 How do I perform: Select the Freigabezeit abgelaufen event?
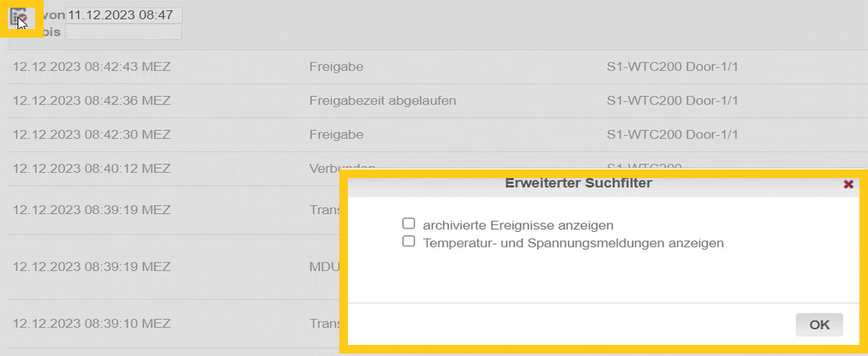click(x=382, y=100)
